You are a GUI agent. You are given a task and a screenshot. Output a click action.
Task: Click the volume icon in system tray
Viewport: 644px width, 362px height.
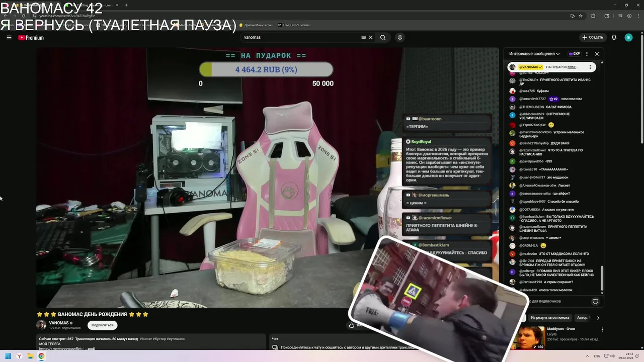pos(612,356)
